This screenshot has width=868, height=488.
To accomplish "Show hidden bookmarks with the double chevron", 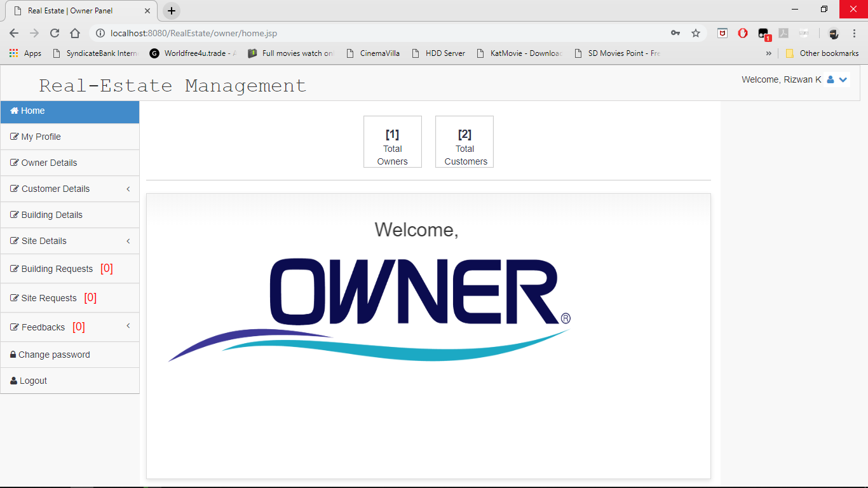I will [768, 53].
